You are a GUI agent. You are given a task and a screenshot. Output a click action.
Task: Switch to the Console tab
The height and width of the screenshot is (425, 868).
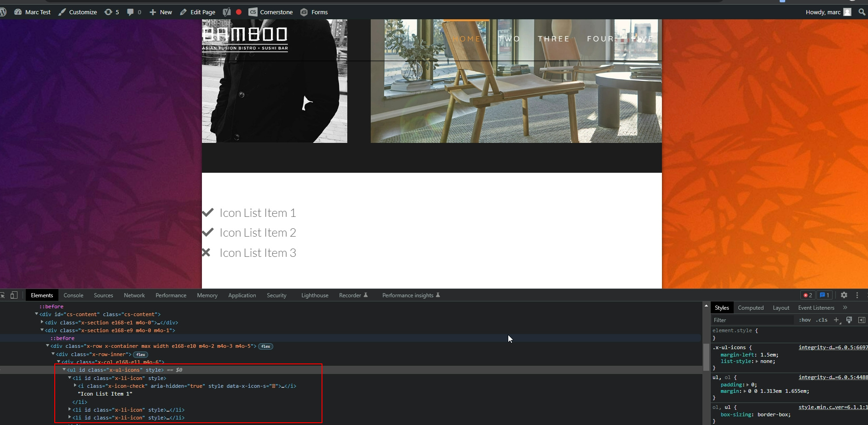click(73, 295)
